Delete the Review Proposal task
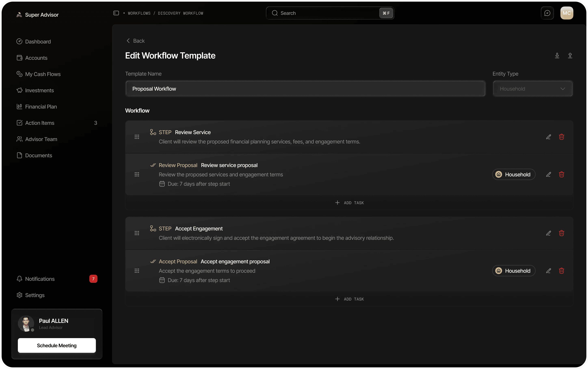 coord(561,175)
